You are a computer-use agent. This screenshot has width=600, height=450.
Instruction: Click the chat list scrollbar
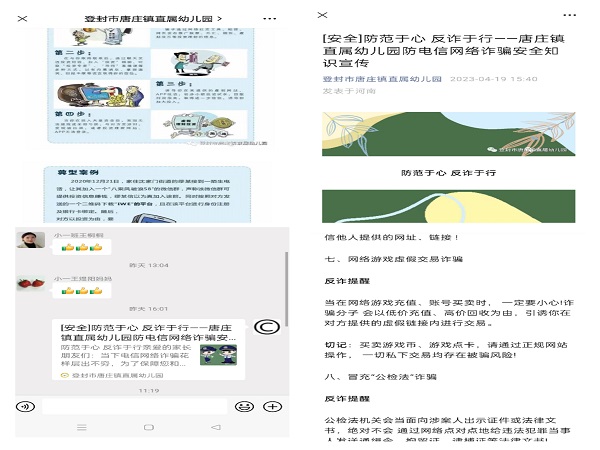pyautogui.click(x=286, y=289)
